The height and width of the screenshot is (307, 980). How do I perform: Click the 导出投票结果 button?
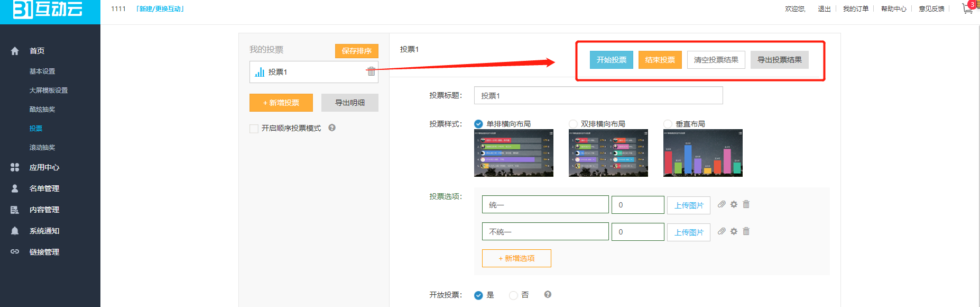click(779, 60)
